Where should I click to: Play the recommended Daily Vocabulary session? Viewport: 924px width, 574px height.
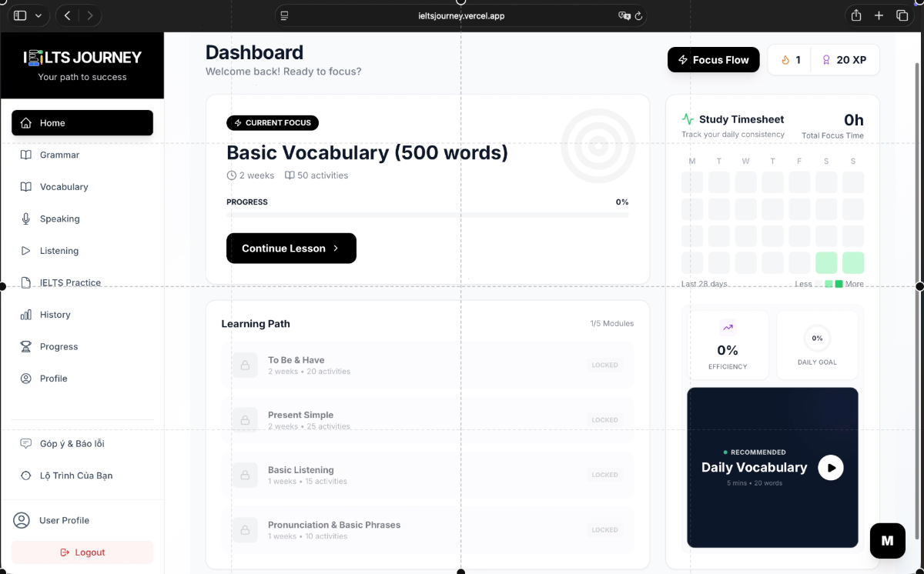831,467
